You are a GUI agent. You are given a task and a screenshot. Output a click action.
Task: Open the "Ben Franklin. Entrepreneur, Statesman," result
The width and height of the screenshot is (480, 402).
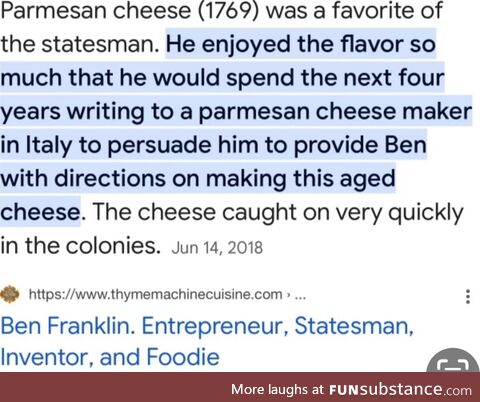coord(207,326)
